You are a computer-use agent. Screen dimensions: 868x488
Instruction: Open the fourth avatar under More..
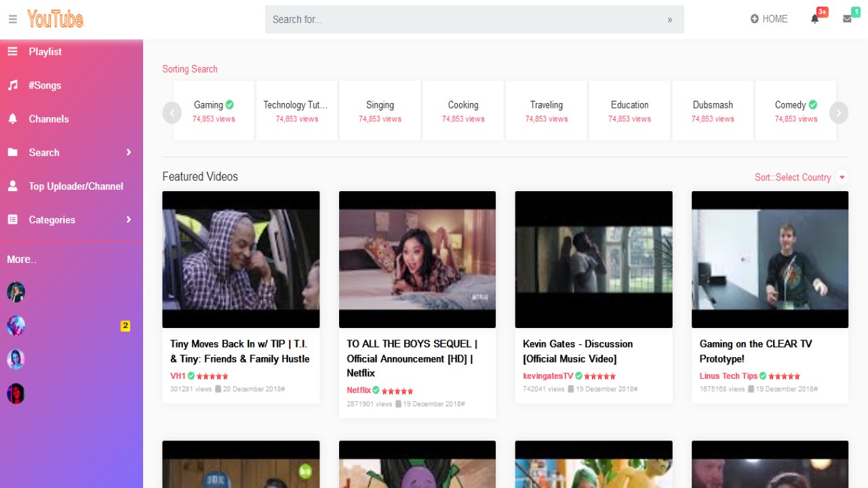coord(16,393)
